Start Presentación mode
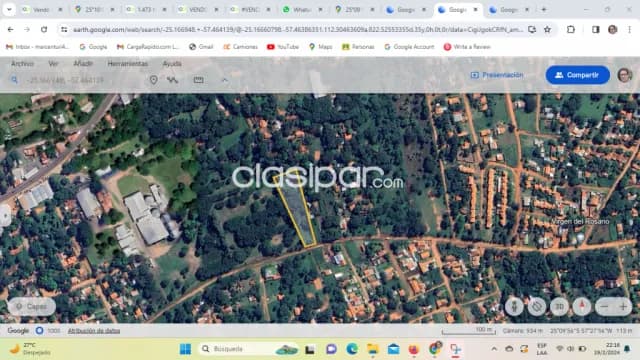 (497, 75)
